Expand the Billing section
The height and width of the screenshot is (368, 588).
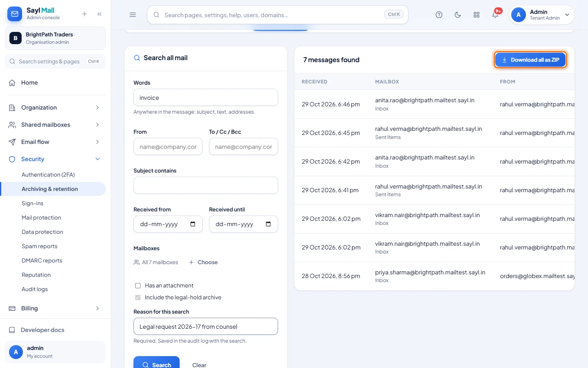(x=98, y=308)
